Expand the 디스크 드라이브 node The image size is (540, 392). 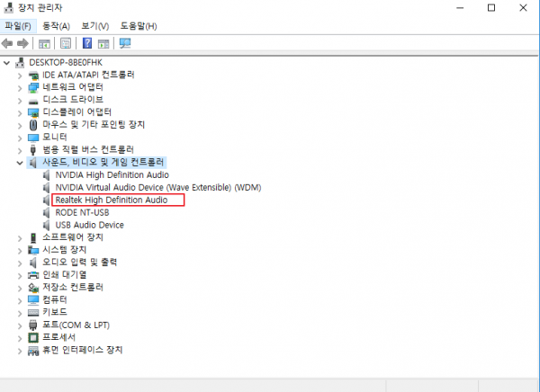click(x=20, y=101)
